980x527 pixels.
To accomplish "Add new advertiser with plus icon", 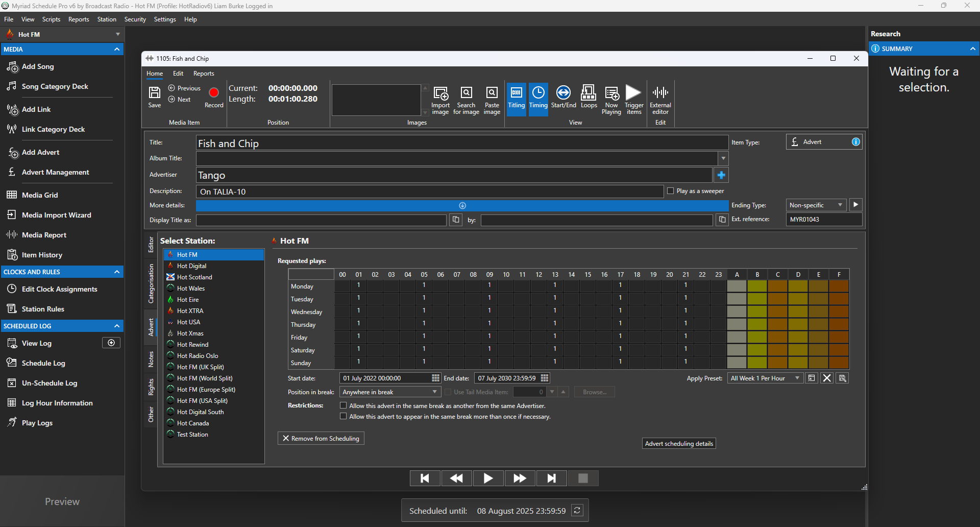I will click(x=721, y=175).
